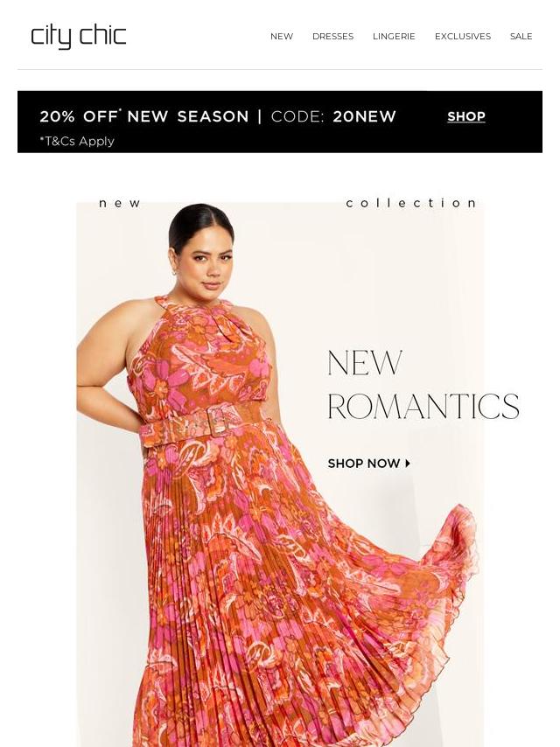Click the SHOP NOW button
The height and width of the screenshot is (747, 560).
[369, 463]
